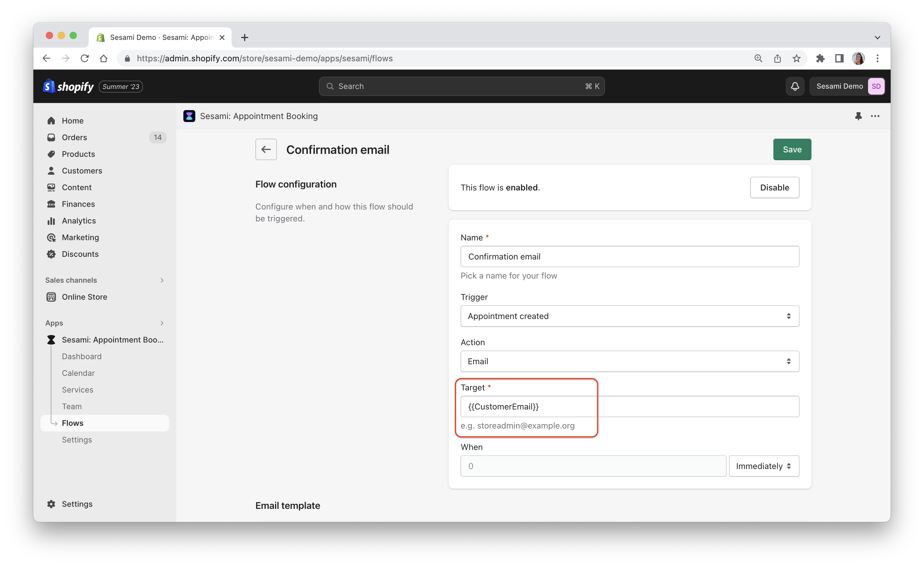The width and height of the screenshot is (924, 566).
Task: Go to Calendar under Sesami app
Action: coord(78,373)
